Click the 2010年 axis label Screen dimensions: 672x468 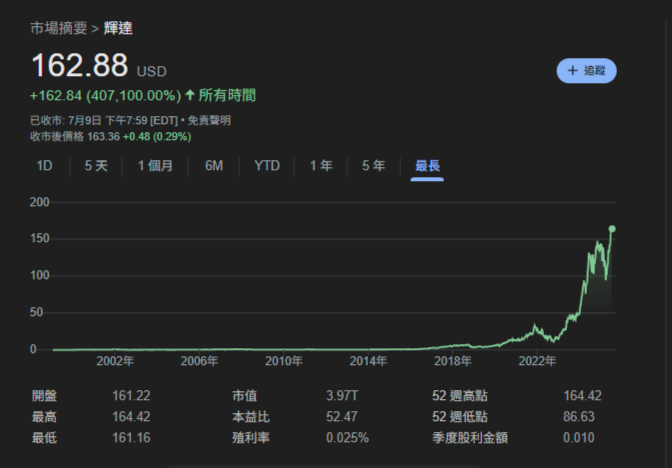(284, 361)
